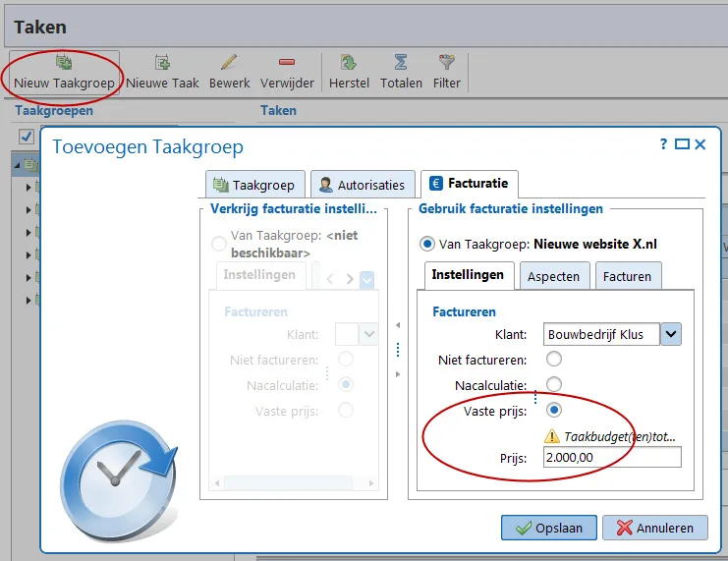This screenshot has height=561, width=728.
Task: Toggle the checkbox under Taakgroepen header
Action: pyautogui.click(x=26, y=137)
